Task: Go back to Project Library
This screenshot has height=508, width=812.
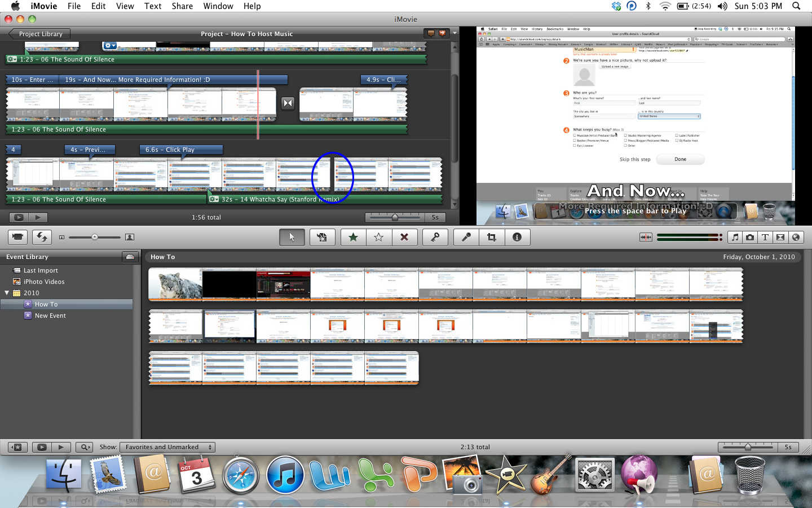Action: 39,34
